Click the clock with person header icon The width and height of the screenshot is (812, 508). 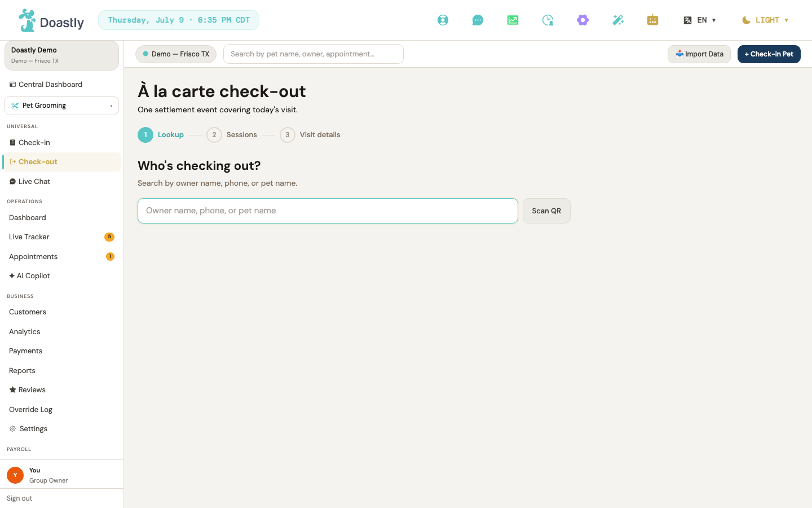point(548,20)
